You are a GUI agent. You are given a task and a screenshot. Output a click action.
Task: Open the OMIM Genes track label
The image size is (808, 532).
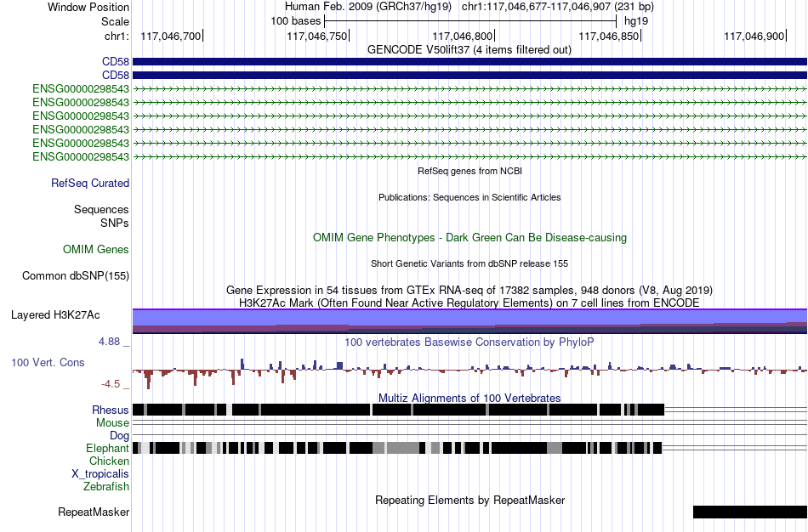96,249
